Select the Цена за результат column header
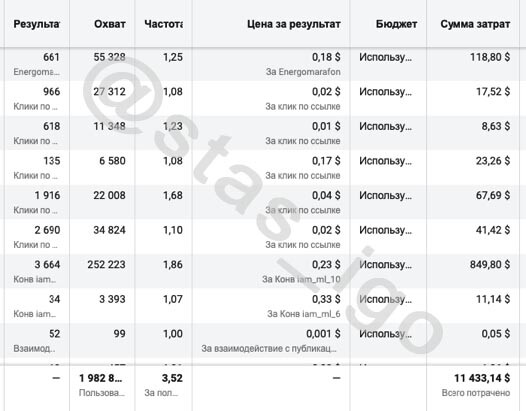Screen dimensions: 526x411 click(x=294, y=24)
